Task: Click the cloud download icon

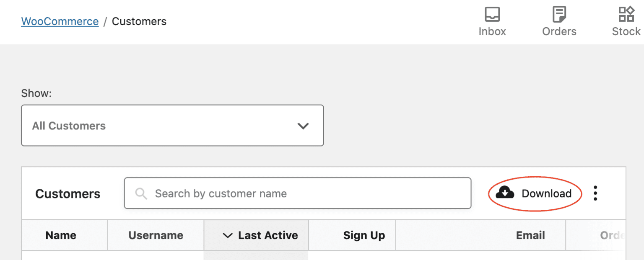Action: click(x=505, y=193)
